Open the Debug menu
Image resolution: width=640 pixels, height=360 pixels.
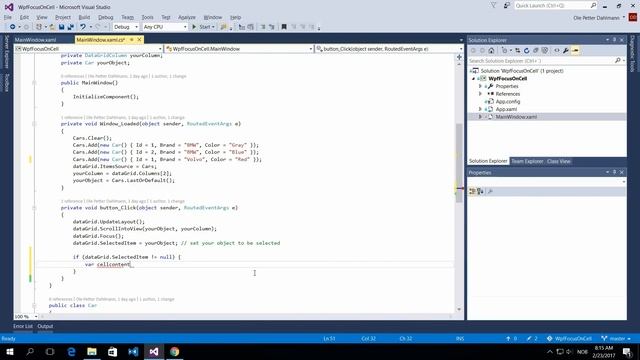[105, 18]
